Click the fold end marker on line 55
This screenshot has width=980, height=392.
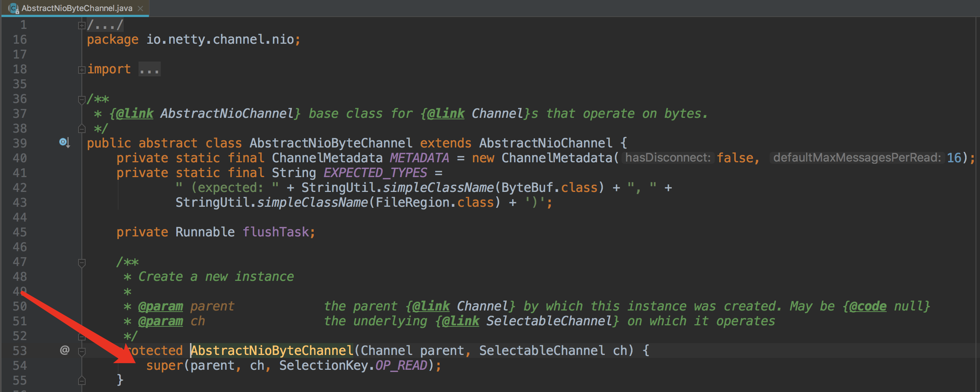click(81, 380)
